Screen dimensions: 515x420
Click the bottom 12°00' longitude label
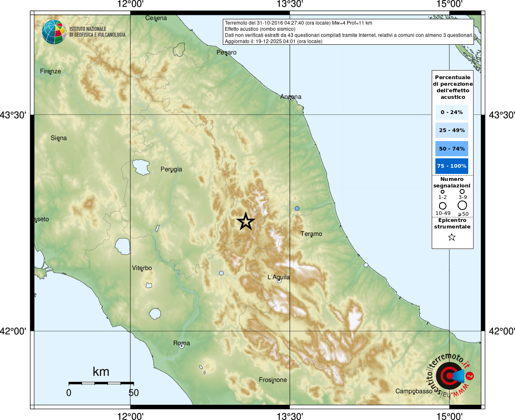pyautogui.click(x=130, y=416)
